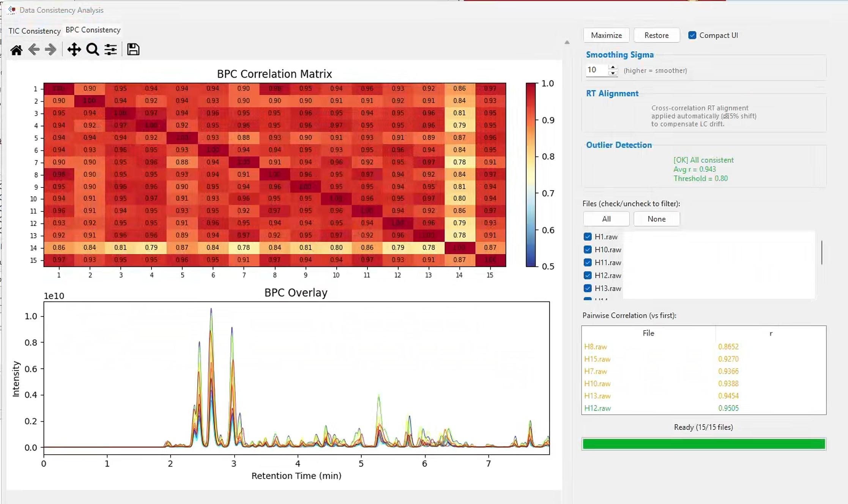The height and width of the screenshot is (504, 848).
Task: Uncheck the H12.raw file checkbox
Action: coord(588,276)
